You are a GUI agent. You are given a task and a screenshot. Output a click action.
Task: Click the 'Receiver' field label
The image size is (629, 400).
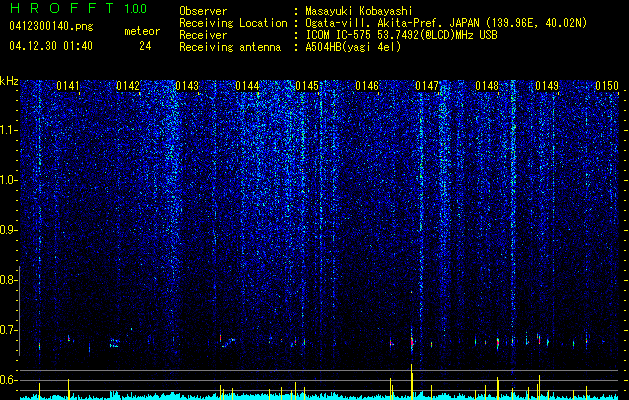tap(203, 35)
